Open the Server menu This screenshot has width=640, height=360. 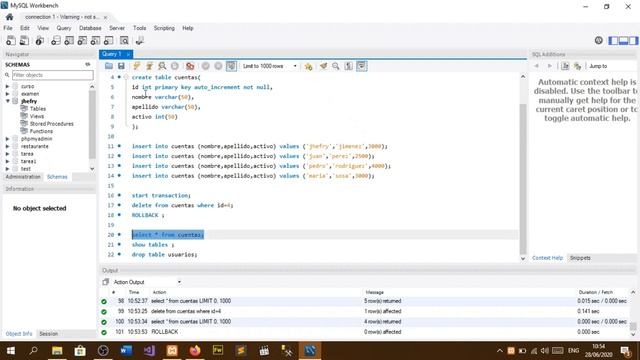coord(117,28)
